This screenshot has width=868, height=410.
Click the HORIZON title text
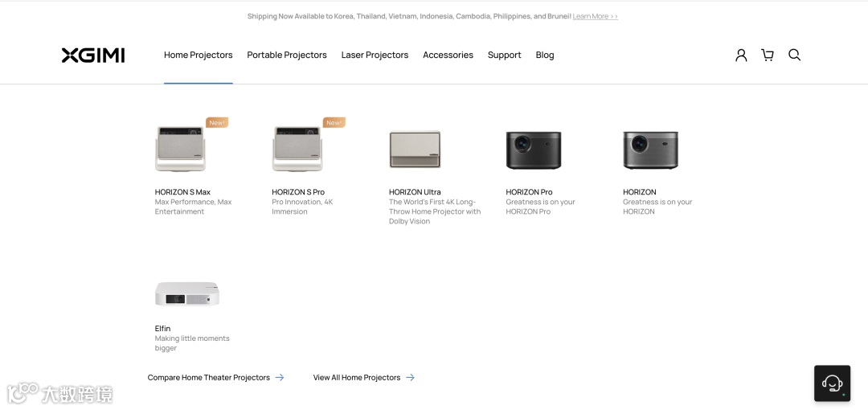tap(640, 192)
